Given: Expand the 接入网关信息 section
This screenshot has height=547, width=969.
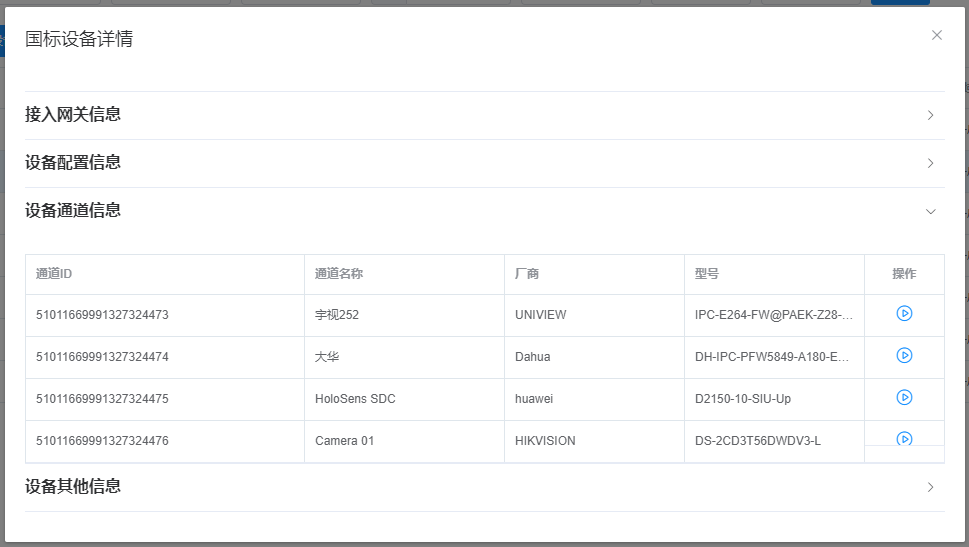Looking at the screenshot, I should click(484, 115).
